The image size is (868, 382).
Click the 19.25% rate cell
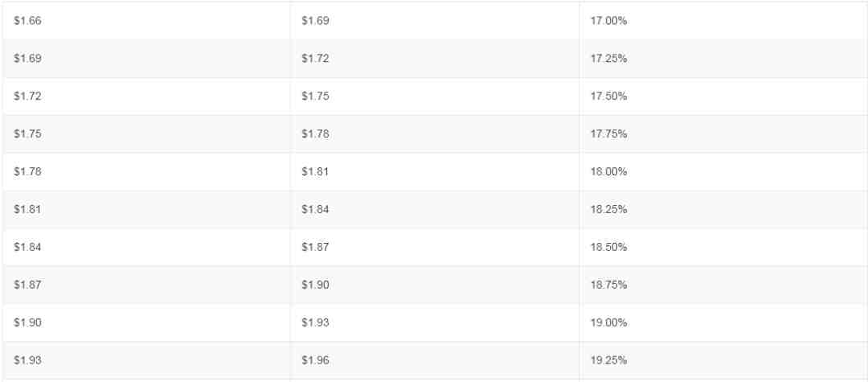pyautogui.click(x=723, y=360)
